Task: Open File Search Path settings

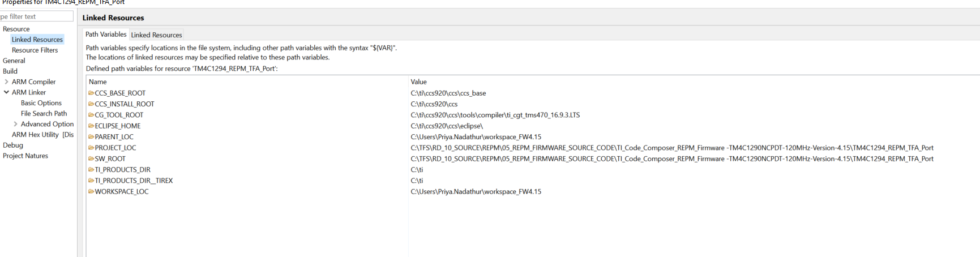Action: [44, 113]
